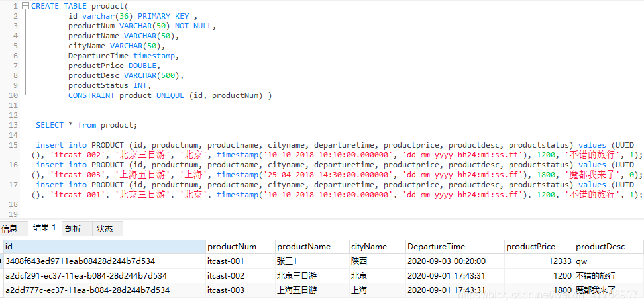Click the productDesc column header

(x=608, y=247)
